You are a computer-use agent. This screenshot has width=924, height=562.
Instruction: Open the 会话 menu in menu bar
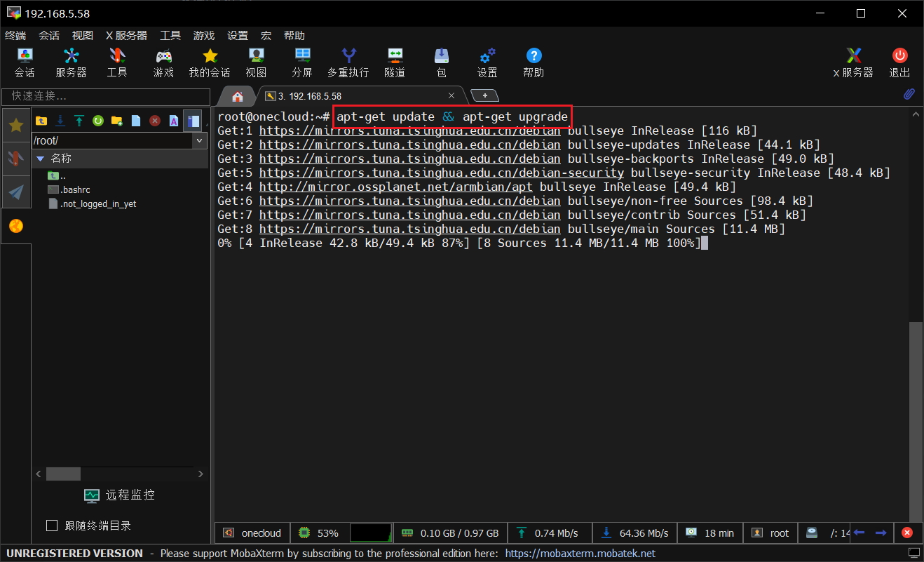tap(49, 36)
